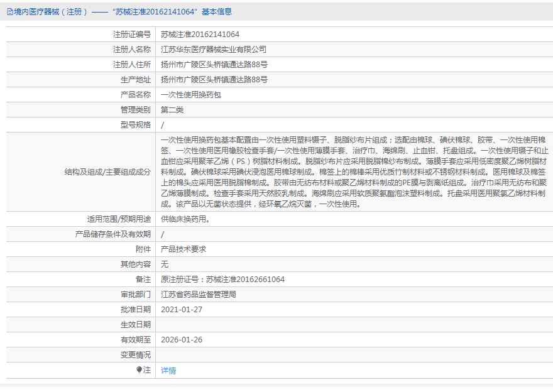This screenshot has width=553, height=392.
Task: Click the label 其他内容
Action: [136, 264]
